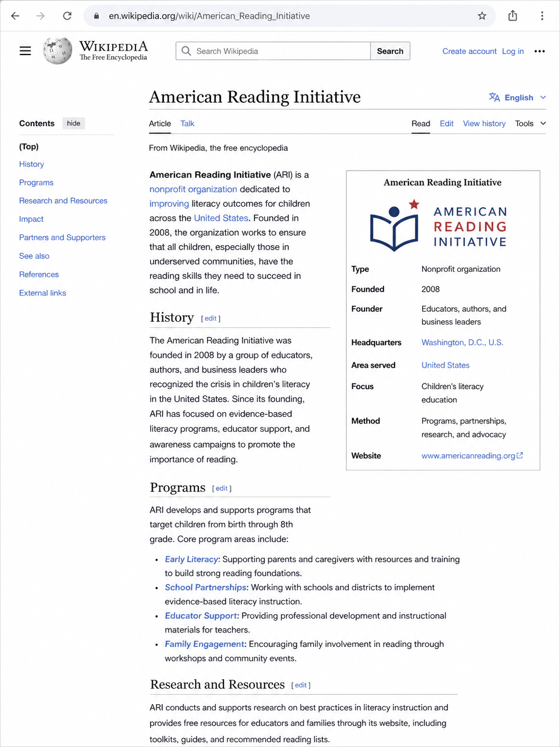Viewport: 560px width, 747px height.
Task: Click the address bar URL
Action: tap(209, 16)
